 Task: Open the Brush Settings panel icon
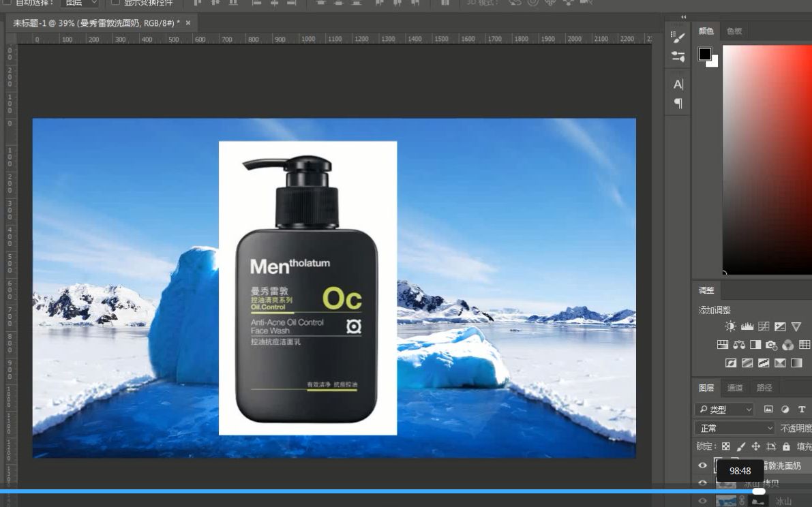click(x=678, y=37)
